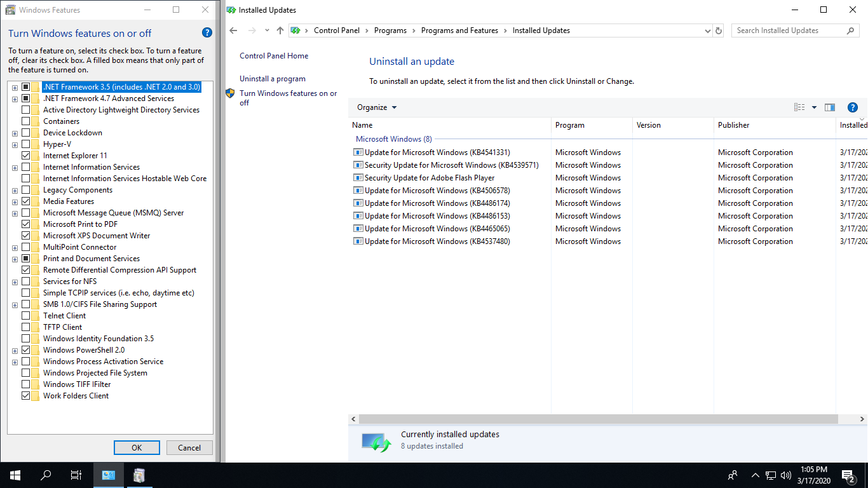Click Cancel in Windows Features
The image size is (868, 488).
coord(189,448)
